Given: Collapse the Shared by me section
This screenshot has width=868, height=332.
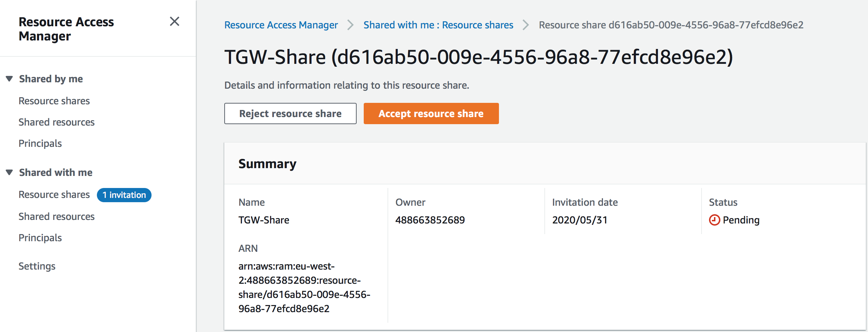Looking at the screenshot, I should point(10,79).
